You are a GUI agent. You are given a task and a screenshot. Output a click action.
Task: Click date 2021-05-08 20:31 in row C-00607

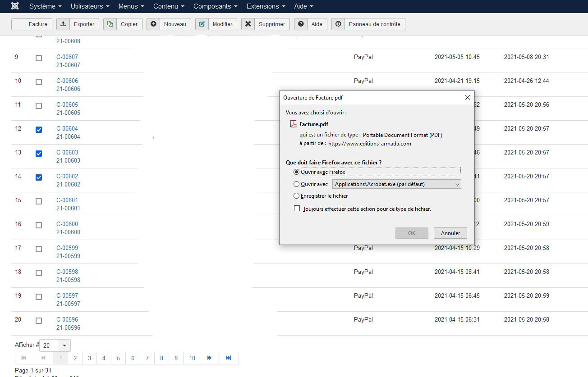(x=527, y=57)
